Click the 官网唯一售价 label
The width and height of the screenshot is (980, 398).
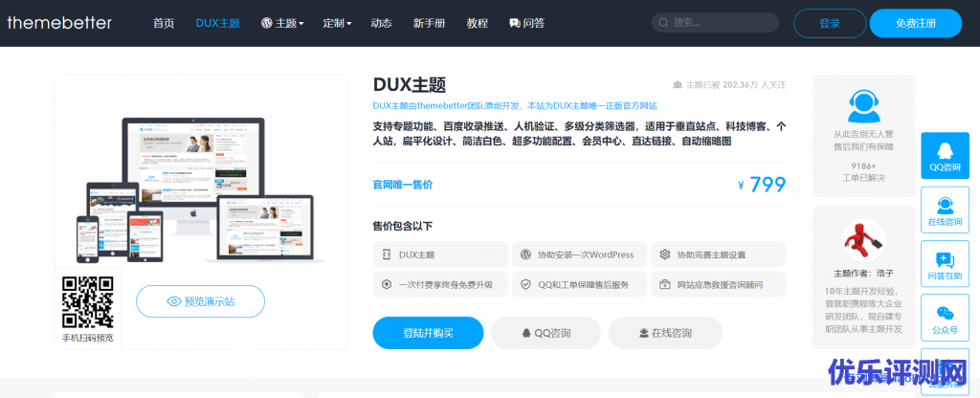[x=403, y=185]
